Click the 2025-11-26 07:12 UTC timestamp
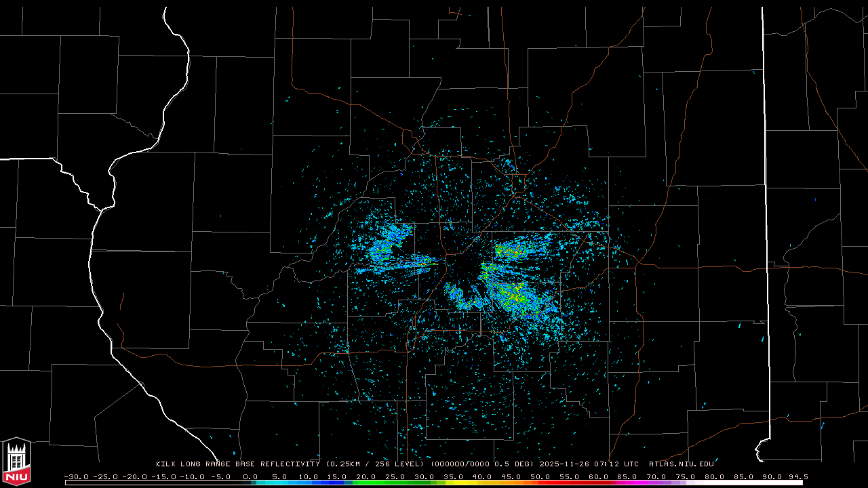This screenshot has height=488, width=868. (x=589, y=464)
